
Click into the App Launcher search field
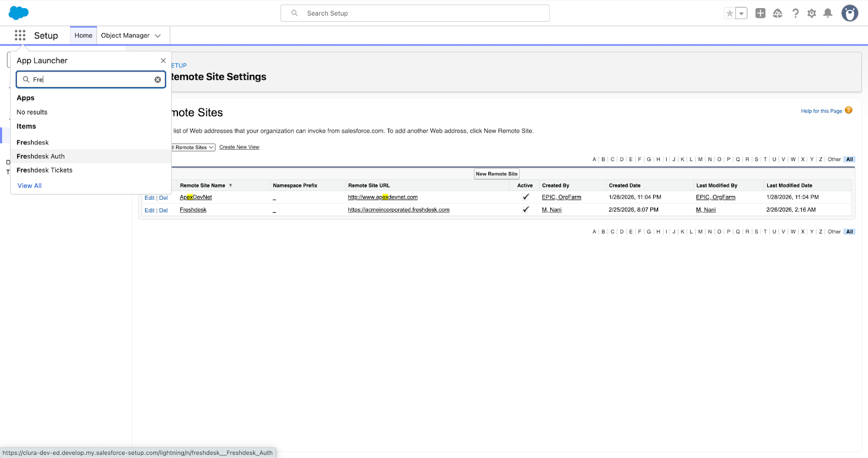coord(91,80)
